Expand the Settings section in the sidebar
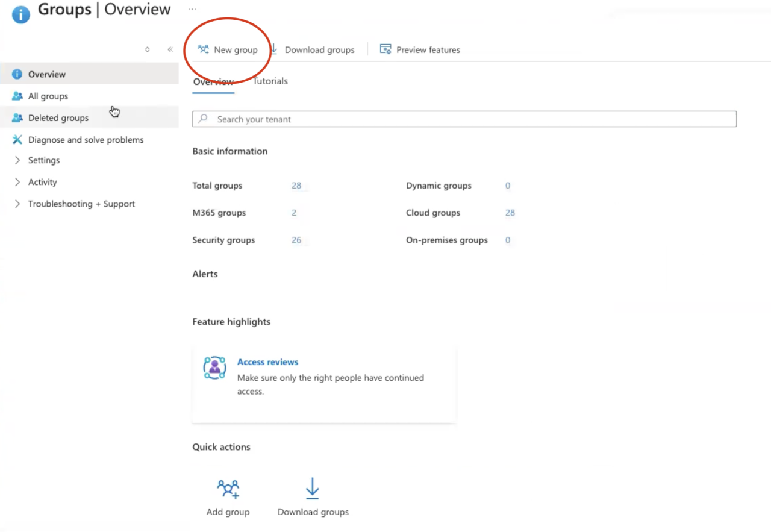The image size is (771, 532). pos(17,160)
